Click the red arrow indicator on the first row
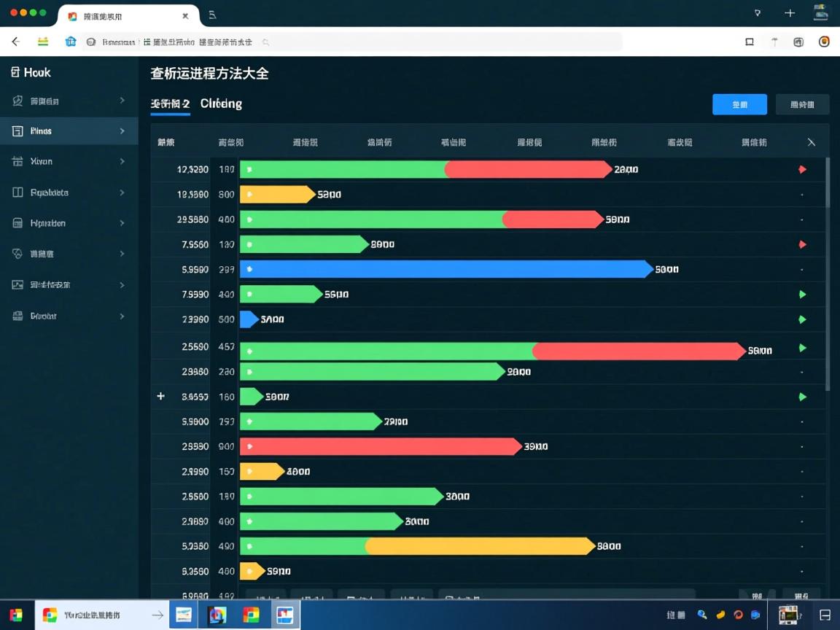The image size is (840, 630). (803, 169)
